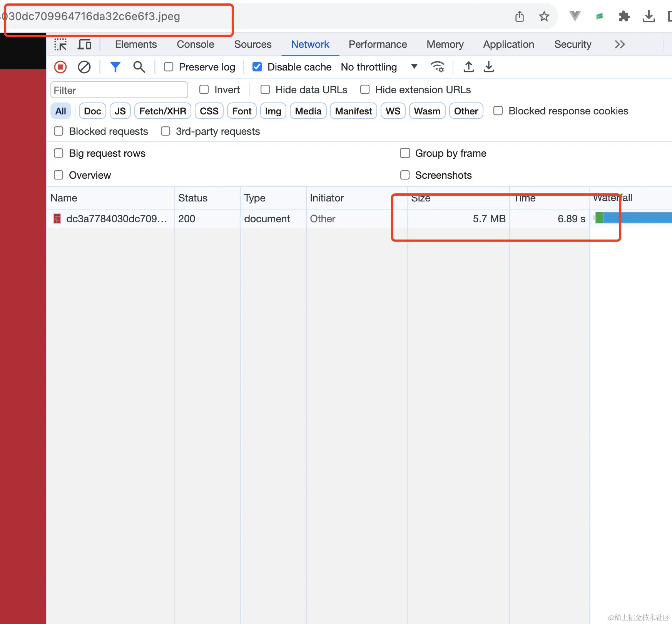The height and width of the screenshot is (624, 672).
Task: Open the Console tab
Action: pos(196,45)
